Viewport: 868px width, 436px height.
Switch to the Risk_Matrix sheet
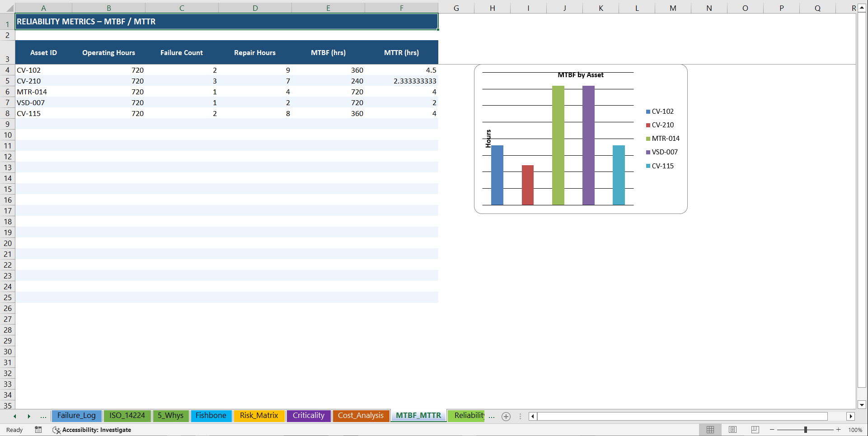pos(259,416)
